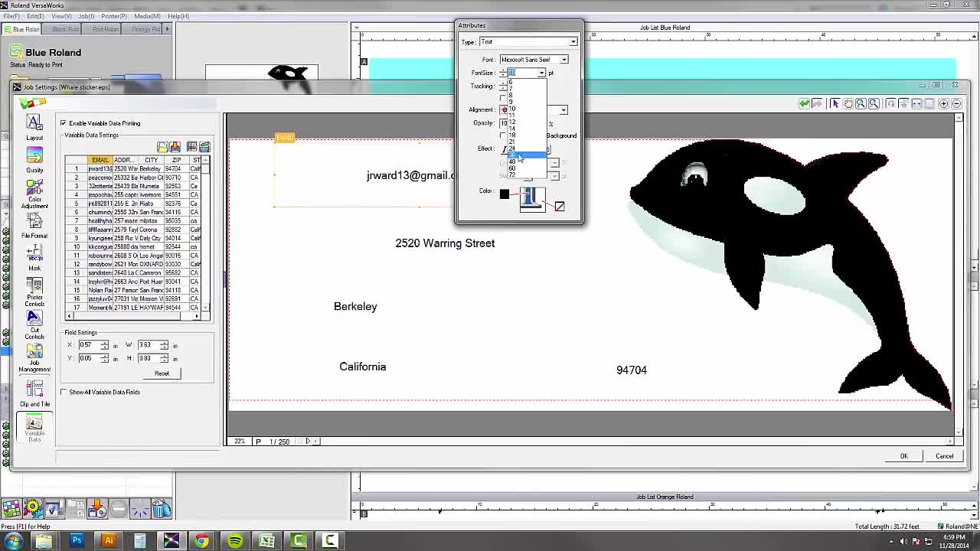Click the download-to-disc icon in bottom toolbar
This screenshot has height=551, width=980.
pyautogui.click(x=96, y=509)
